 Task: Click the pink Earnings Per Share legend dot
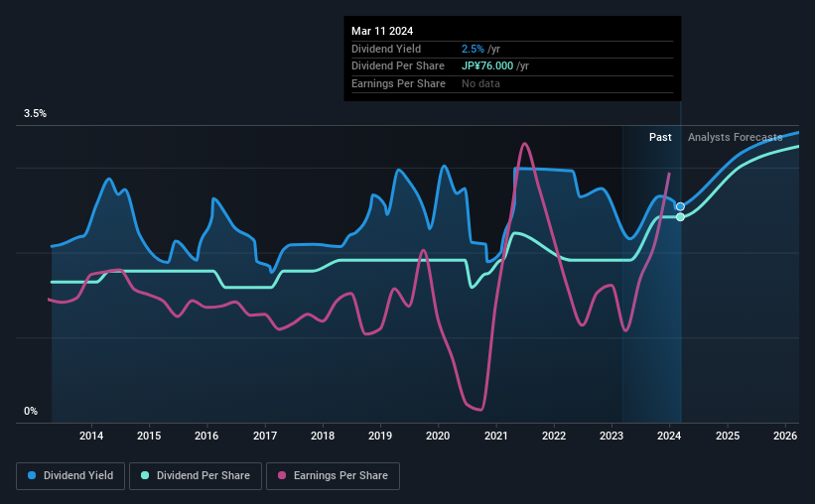[x=282, y=475]
